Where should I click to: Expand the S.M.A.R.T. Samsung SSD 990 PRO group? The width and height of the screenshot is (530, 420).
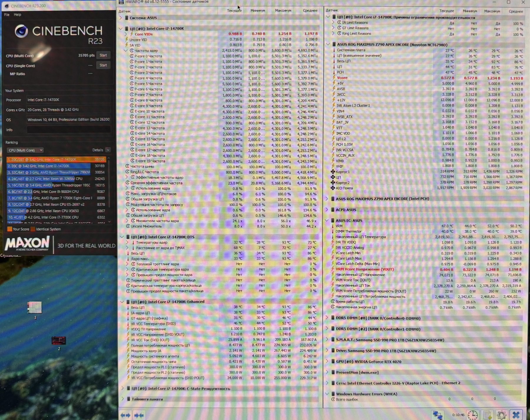pyautogui.click(x=327, y=340)
